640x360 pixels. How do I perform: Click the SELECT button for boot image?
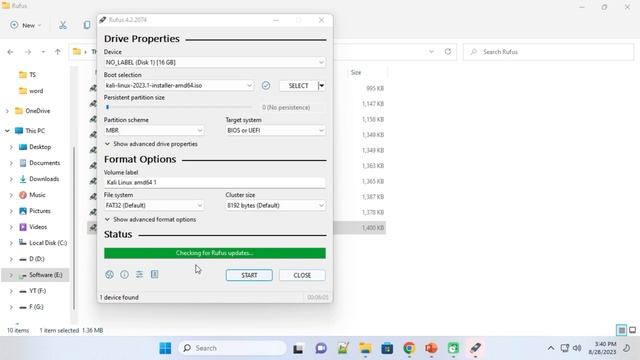(298, 86)
